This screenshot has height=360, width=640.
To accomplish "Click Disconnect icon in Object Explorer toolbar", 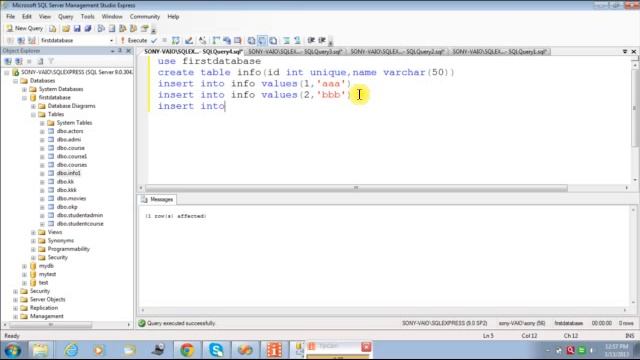I will 19,61.
